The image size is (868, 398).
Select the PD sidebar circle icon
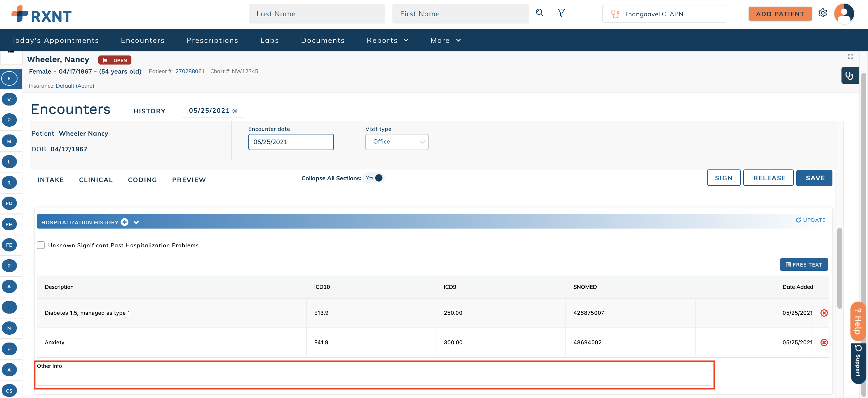pos(9,204)
